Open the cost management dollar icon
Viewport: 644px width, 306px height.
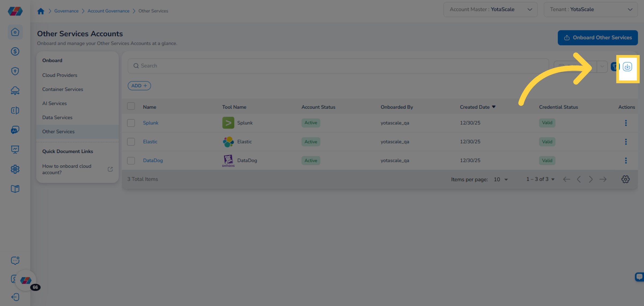pyautogui.click(x=15, y=52)
